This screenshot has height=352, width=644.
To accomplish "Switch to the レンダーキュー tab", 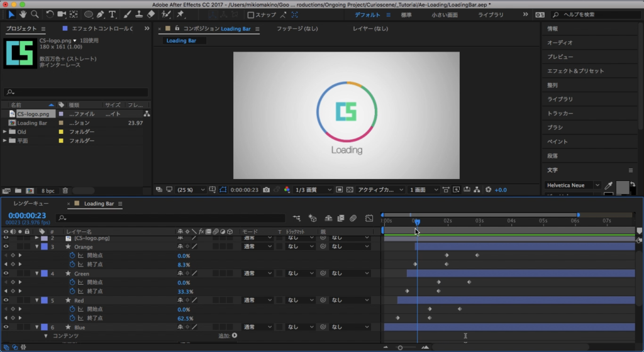I will click(x=31, y=204).
